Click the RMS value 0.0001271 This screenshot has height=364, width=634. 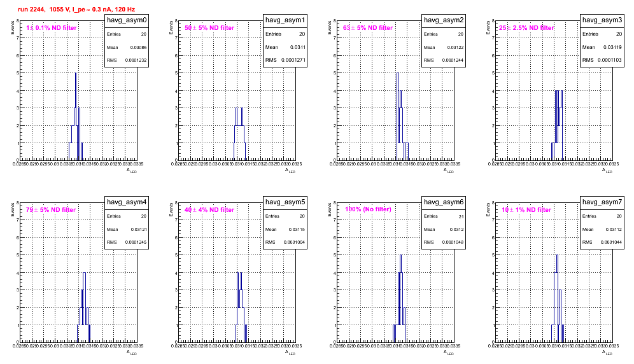(293, 60)
